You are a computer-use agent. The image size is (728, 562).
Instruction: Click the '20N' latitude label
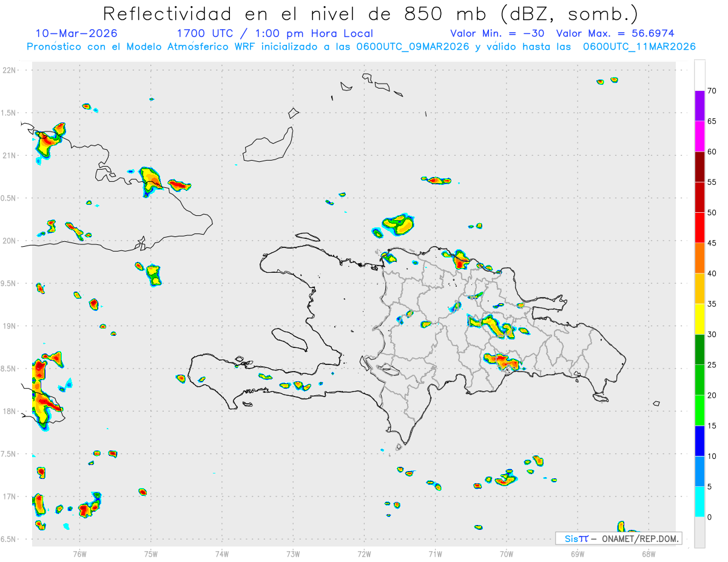pyautogui.click(x=10, y=241)
